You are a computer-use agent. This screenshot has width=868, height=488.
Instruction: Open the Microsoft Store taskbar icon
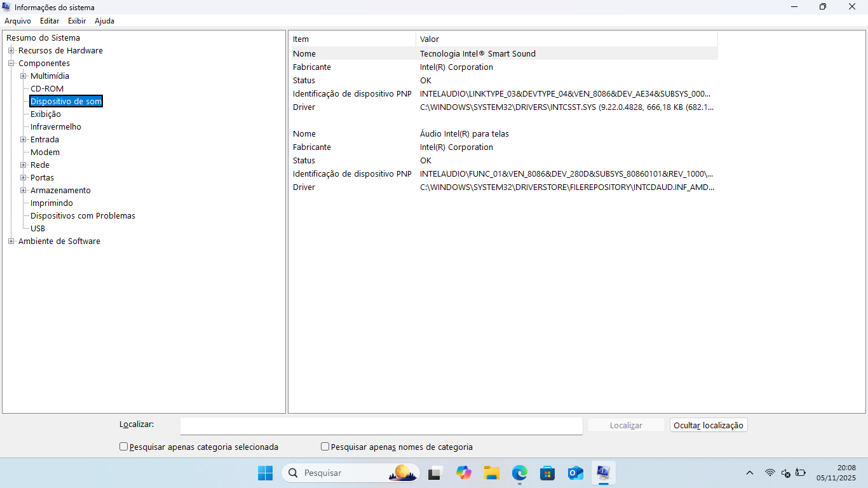[x=547, y=473]
